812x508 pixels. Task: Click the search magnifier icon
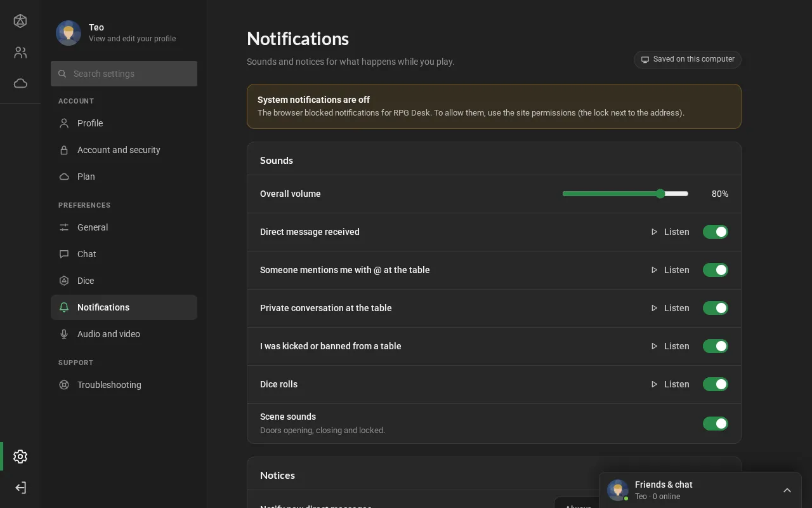coord(62,74)
